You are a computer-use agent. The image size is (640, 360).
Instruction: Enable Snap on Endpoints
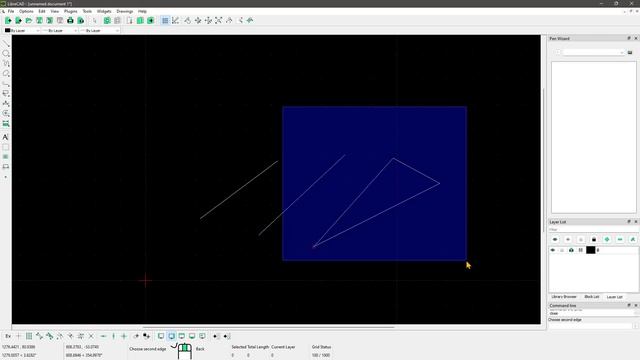(39, 336)
